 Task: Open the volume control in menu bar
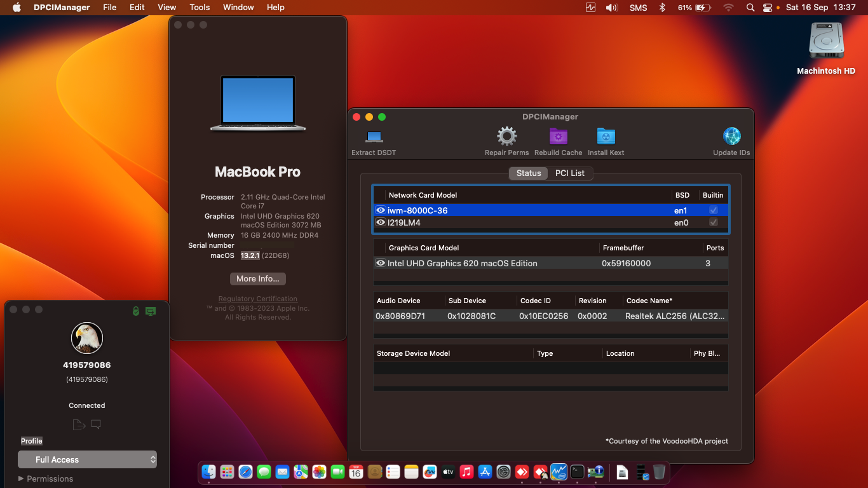click(x=611, y=8)
